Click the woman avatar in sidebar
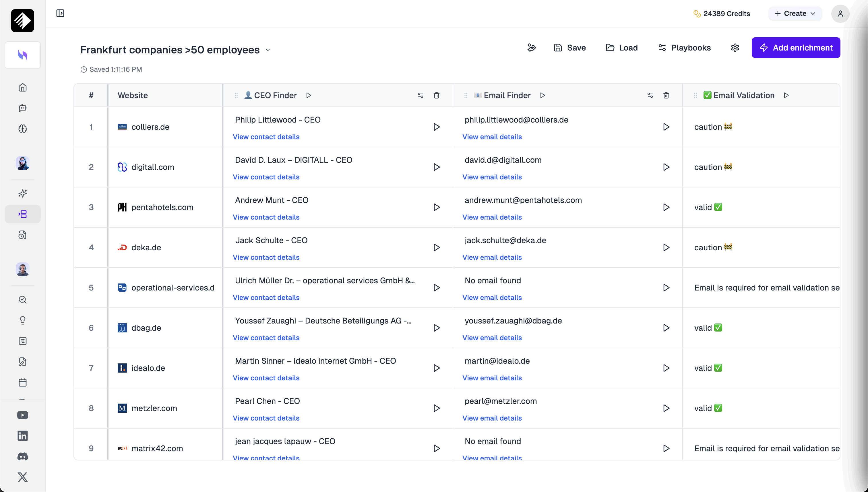Viewport: 868px width, 492px height. pos(23,163)
